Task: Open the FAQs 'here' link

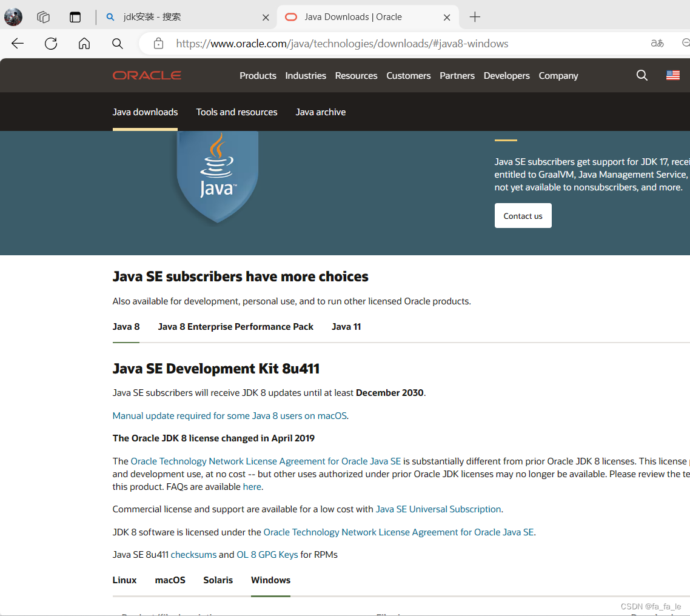Action: [252, 487]
